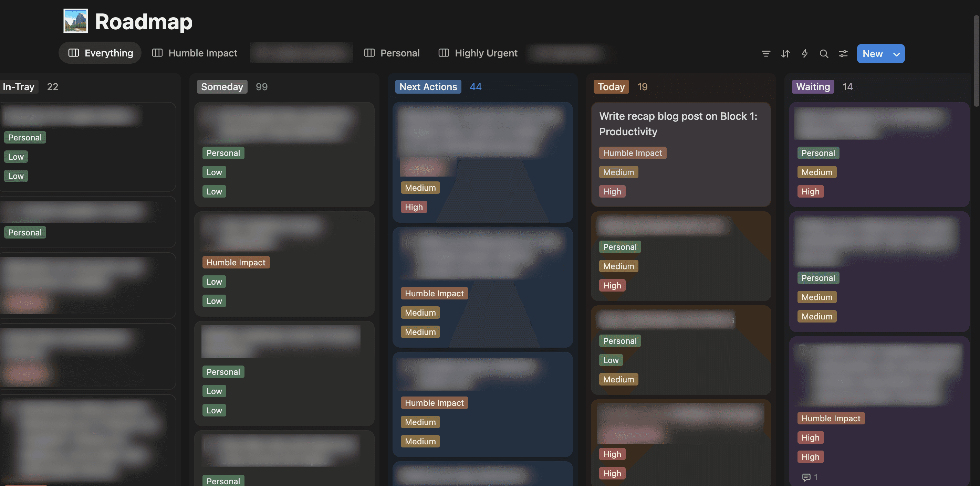Click board icon beside Highly Urgent

tap(444, 53)
